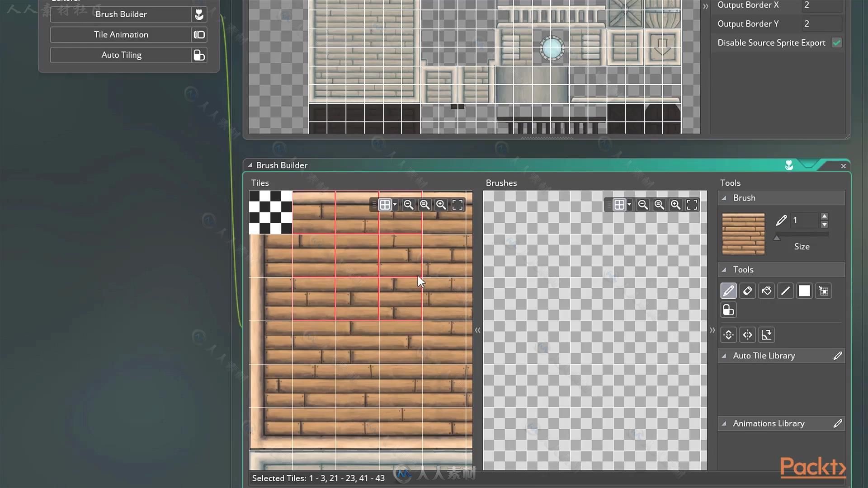Select the line draw tool
The height and width of the screenshot is (488, 868).
pos(786,291)
